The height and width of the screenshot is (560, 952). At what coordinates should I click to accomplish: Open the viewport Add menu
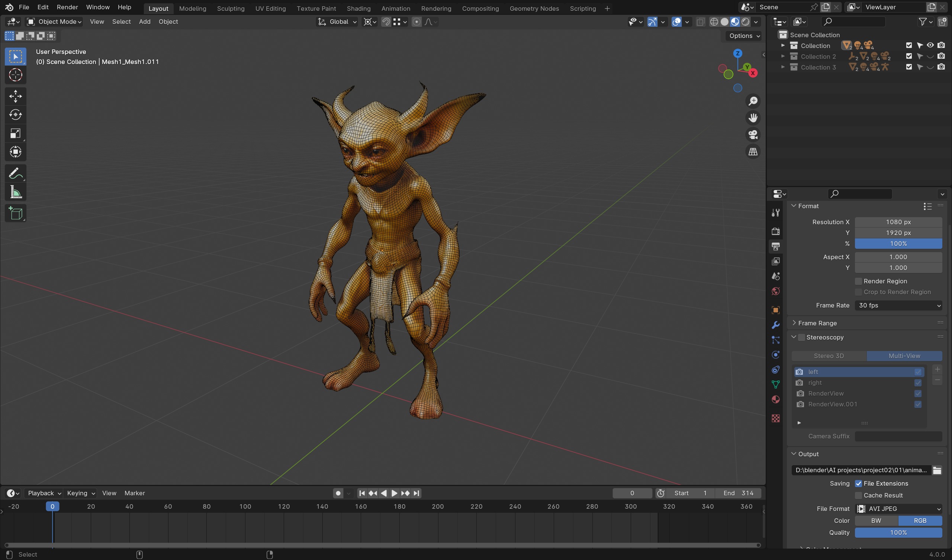coord(145,22)
